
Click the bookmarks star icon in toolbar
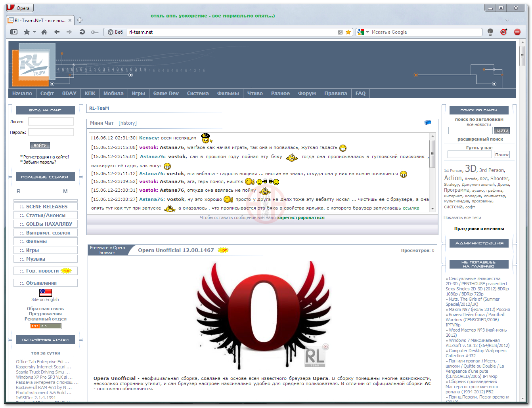(x=27, y=32)
